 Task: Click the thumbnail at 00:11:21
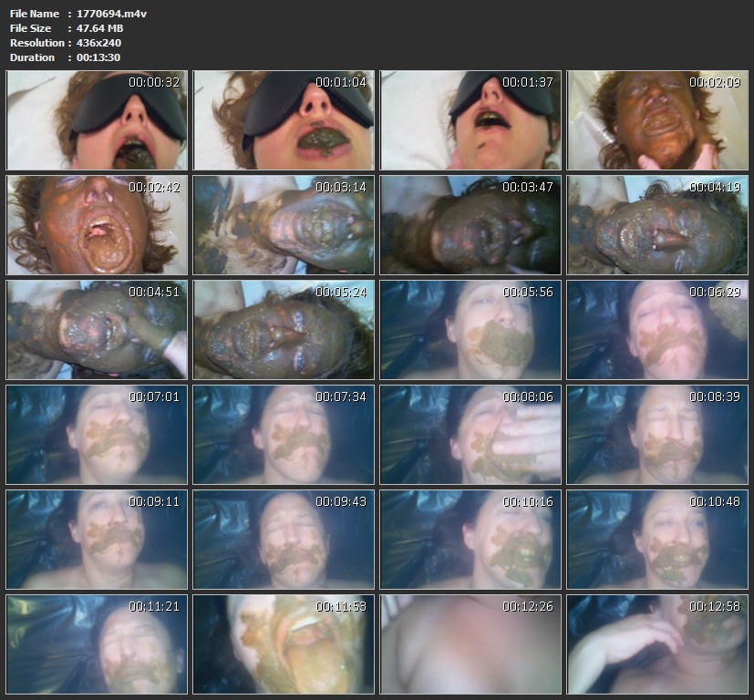tap(97, 644)
